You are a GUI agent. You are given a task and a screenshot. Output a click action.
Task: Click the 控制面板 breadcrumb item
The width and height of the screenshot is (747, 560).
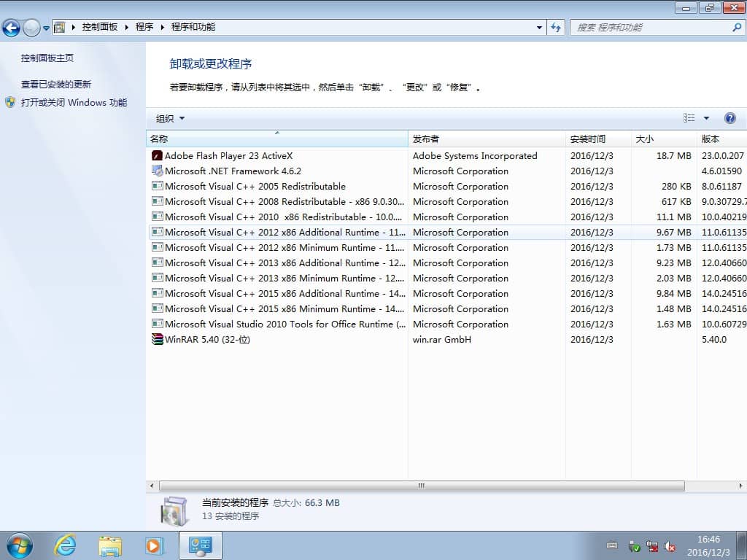click(99, 27)
